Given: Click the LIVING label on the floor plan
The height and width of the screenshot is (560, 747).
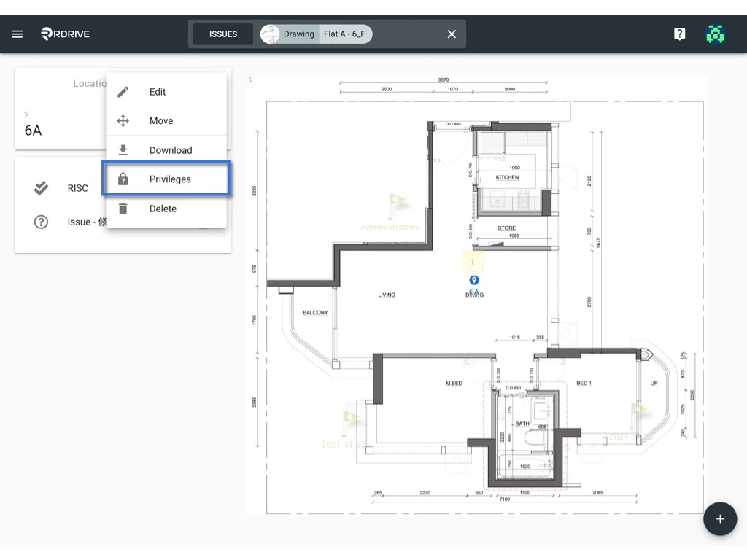Looking at the screenshot, I should 387,295.
